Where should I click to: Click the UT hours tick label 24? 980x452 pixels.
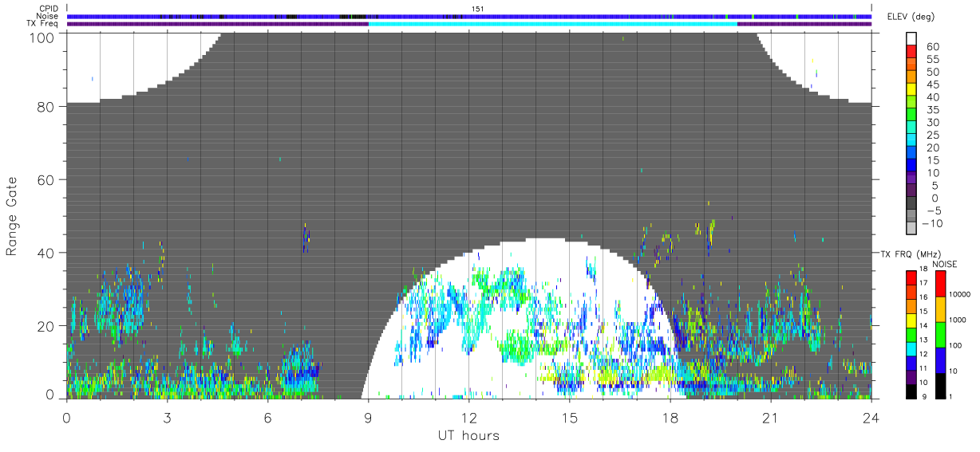[871, 418]
